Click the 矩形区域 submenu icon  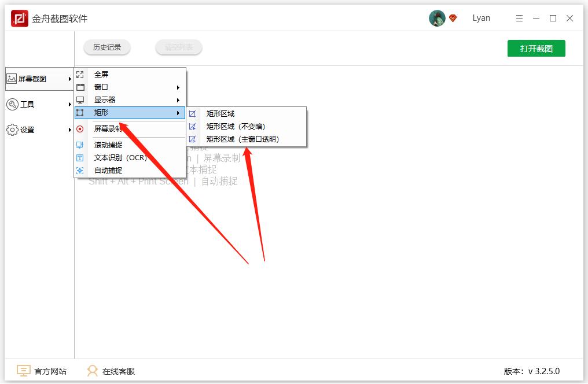pyautogui.click(x=193, y=114)
